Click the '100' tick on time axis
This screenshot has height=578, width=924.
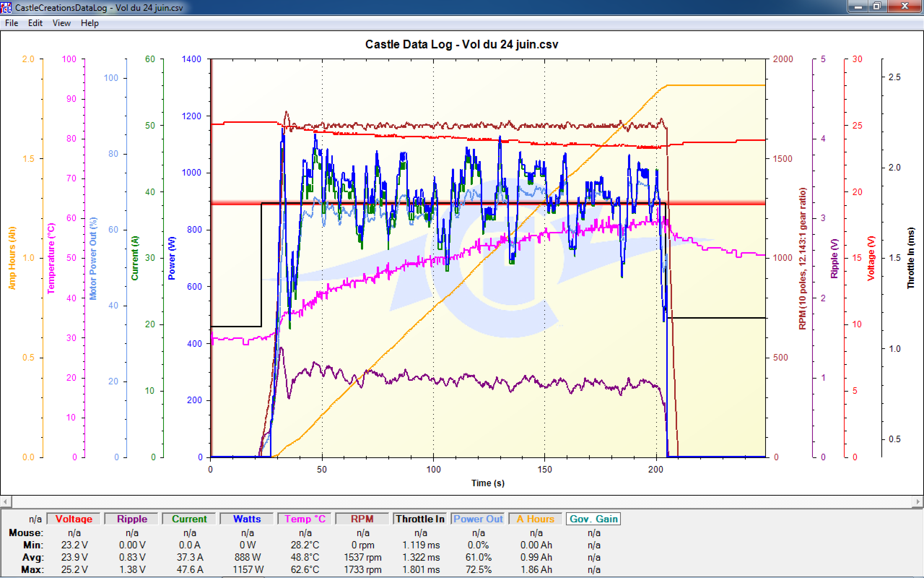click(433, 469)
